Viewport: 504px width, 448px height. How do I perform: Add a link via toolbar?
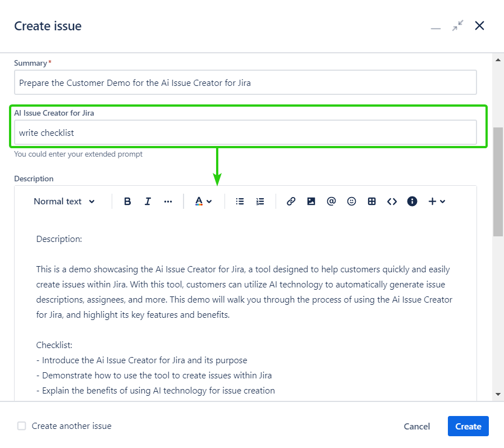tap(291, 202)
